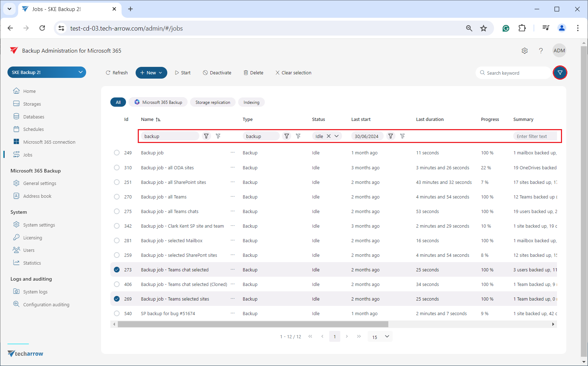Select the Storage replication tab
The width and height of the screenshot is (588, 366).
[212, 102]
